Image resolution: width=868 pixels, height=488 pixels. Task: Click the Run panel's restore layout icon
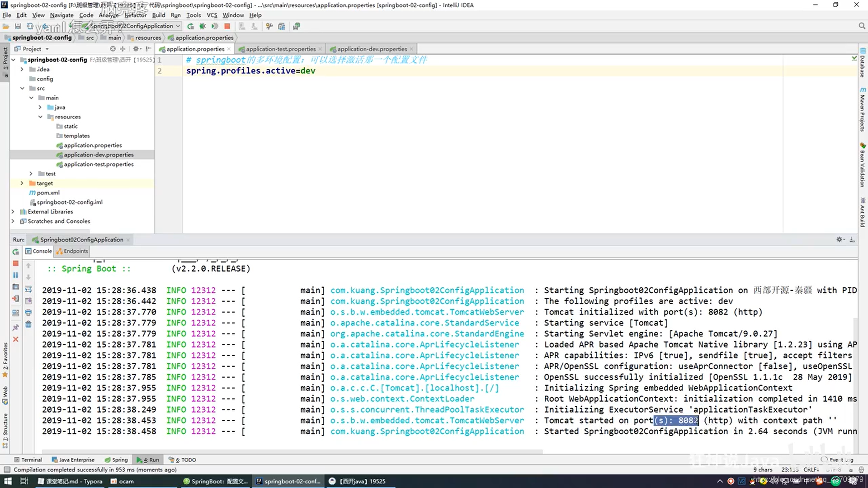pos(16,313)
